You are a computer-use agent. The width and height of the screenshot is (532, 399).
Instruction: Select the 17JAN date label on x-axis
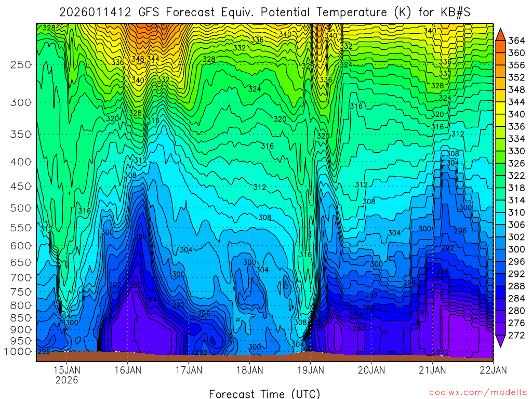(189, 370)
